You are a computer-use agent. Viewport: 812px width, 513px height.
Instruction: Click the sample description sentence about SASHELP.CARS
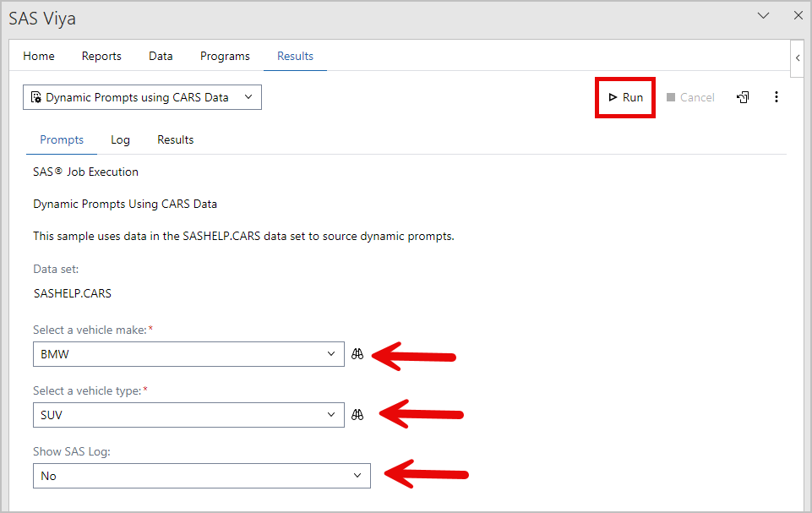(243, 237)
